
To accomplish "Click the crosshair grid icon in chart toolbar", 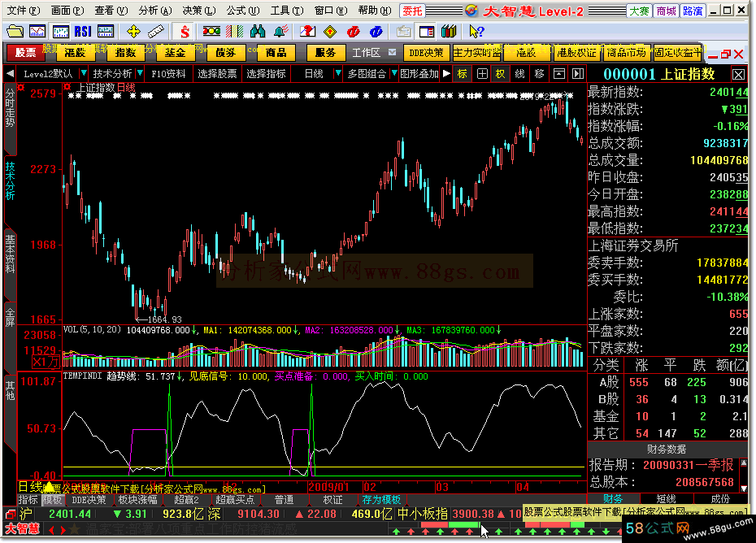I will [482, 74].
